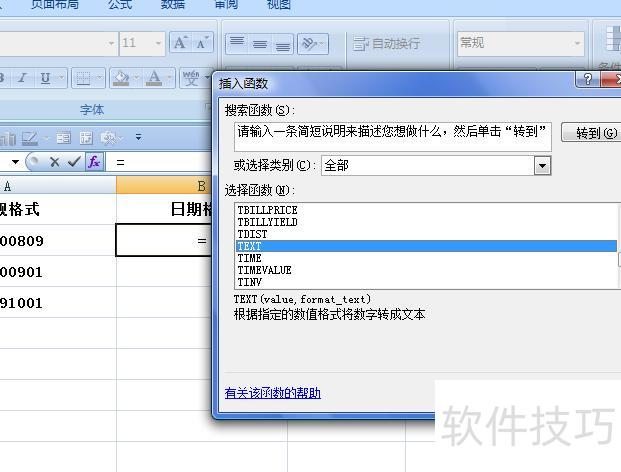Click the camera tools icon in quick toolbar
Screen dimensions: 621x472
click(109, 138)
